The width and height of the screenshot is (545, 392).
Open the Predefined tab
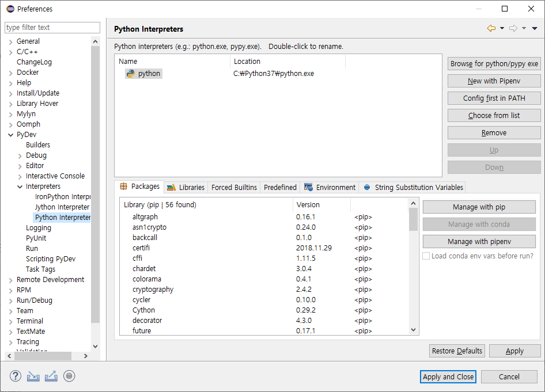click(x=280, y=188)
